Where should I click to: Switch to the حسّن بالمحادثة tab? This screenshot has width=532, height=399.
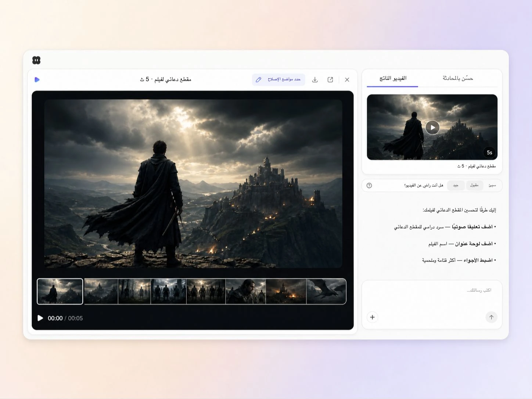(x=458, y=78)
